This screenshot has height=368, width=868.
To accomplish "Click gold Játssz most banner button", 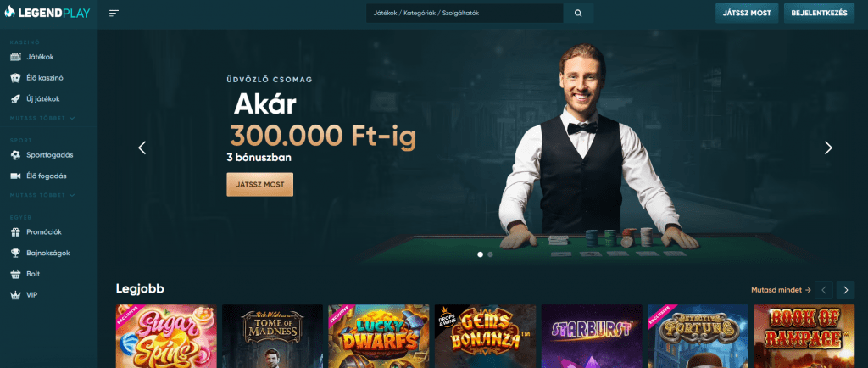I will coord(259,184).
